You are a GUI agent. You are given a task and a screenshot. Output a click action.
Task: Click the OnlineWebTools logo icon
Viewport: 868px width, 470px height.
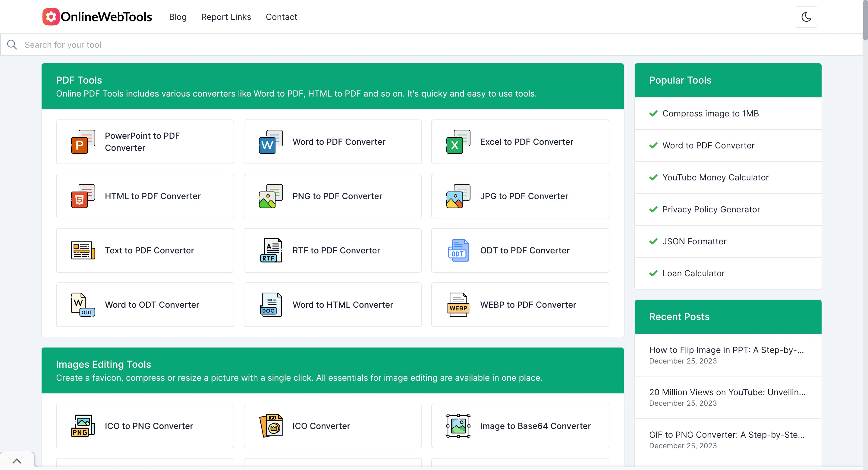pos(51,17)
